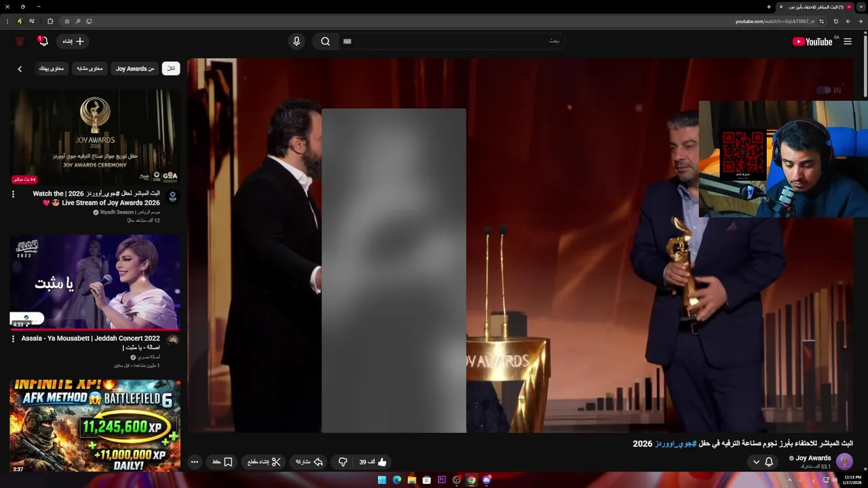
Task: Open the Joy Awards 2026 live thumbnail
Action: point(95,138)
